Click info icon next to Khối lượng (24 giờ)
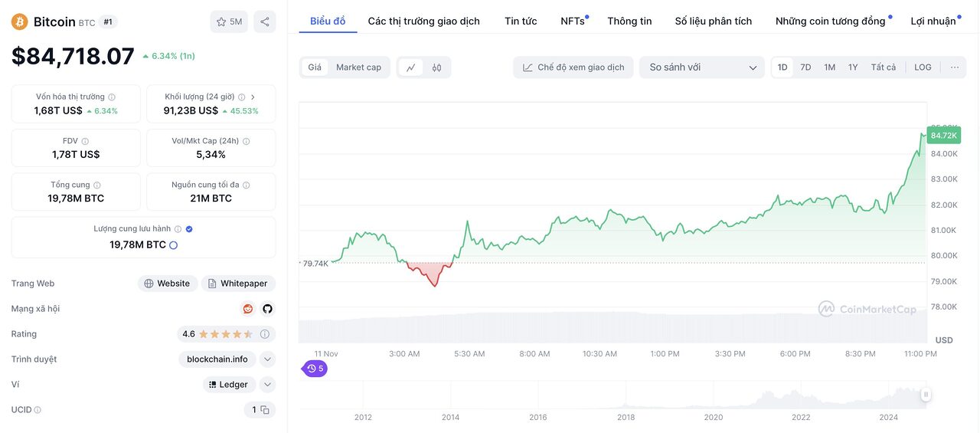980x433 pixels. point(241,97)
